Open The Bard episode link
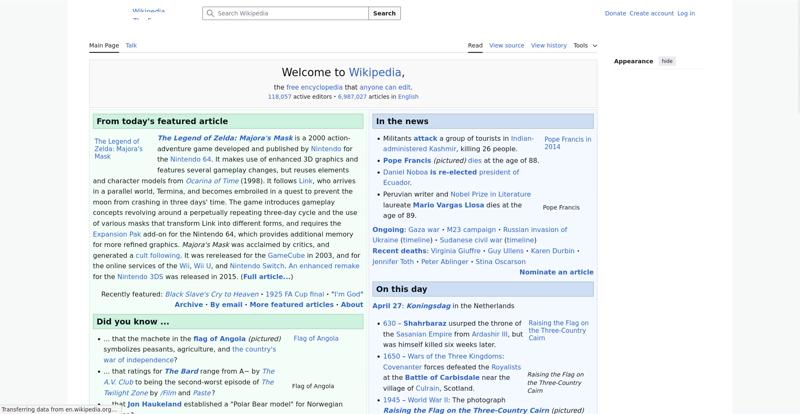 click(181, 371)
